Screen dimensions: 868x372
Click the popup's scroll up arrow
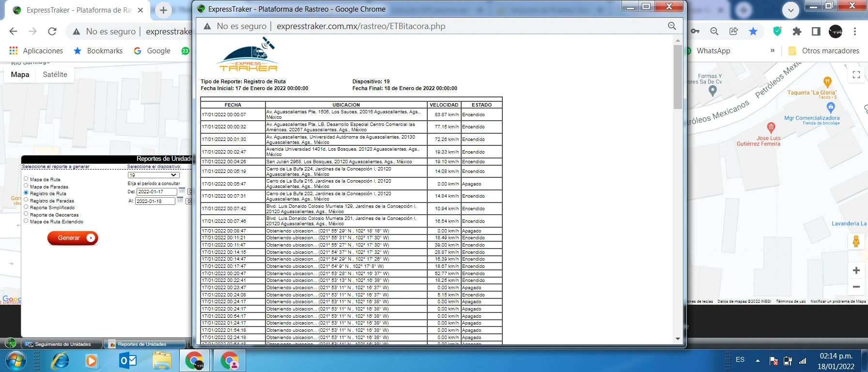click(678, 40)
